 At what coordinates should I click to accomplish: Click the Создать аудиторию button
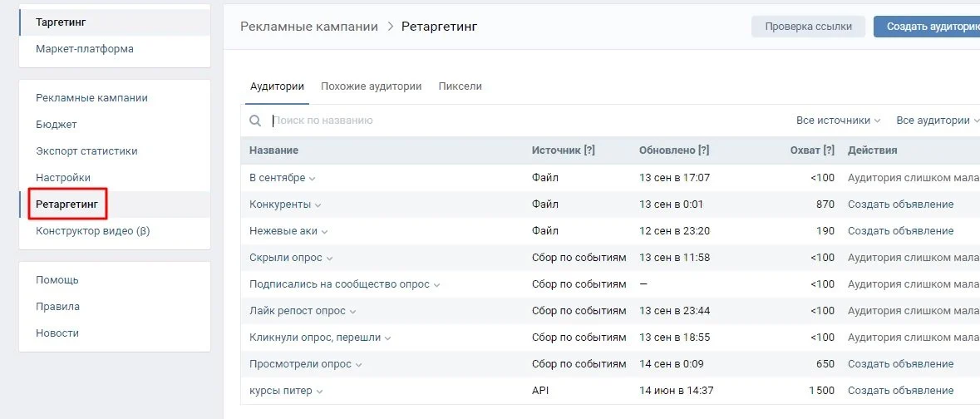tap(927, 27)
